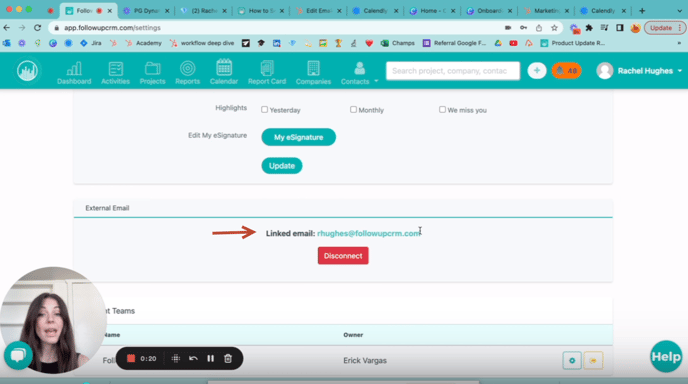Image resolution: width=688 pixels, height=384 pixels.
Task: Open the Champs bookmark
Action: coord(398,43)
